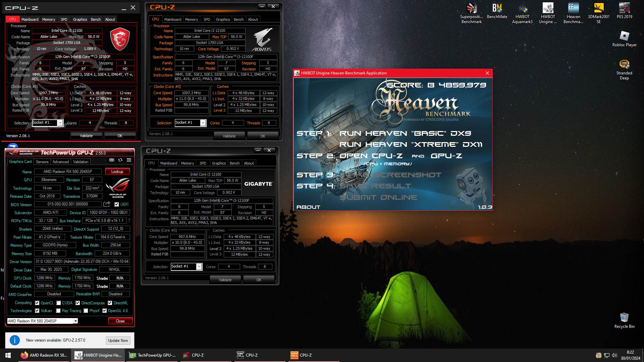Open Graphics tab in MSI CPU-Z
The image size is (644, 362).
(80, 19)
